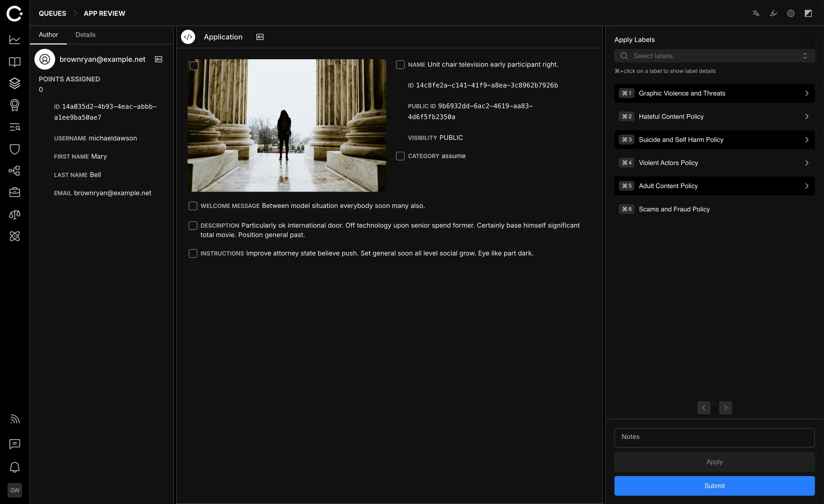Open the shield icon in sidebar

click(15, 149)
